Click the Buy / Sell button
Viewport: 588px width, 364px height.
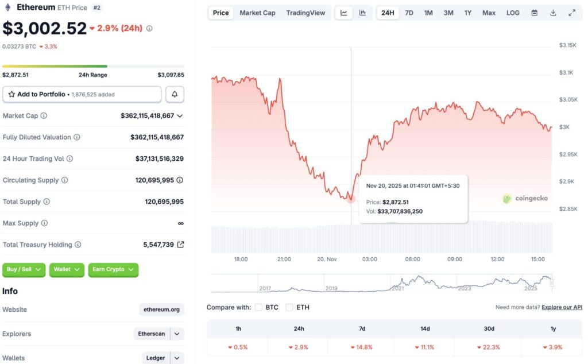(x=24, y=270)
